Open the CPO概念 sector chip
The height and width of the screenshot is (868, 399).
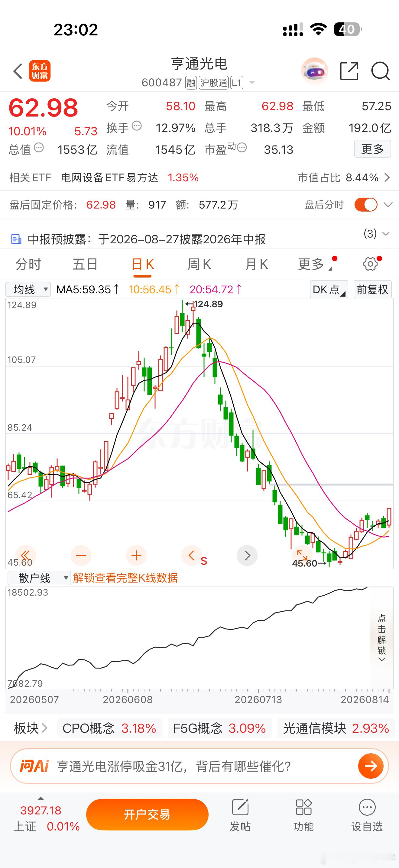tap(109, 728)
